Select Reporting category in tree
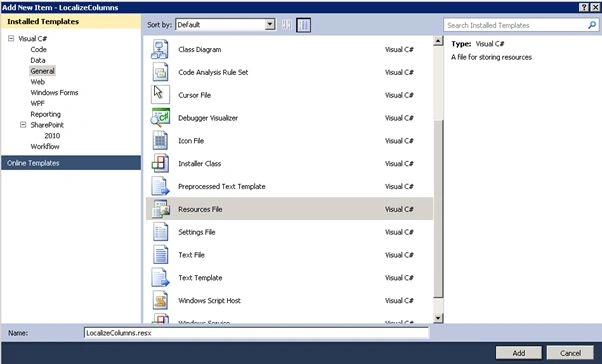This screenshot has height=364, width=602. coord(45,114)
